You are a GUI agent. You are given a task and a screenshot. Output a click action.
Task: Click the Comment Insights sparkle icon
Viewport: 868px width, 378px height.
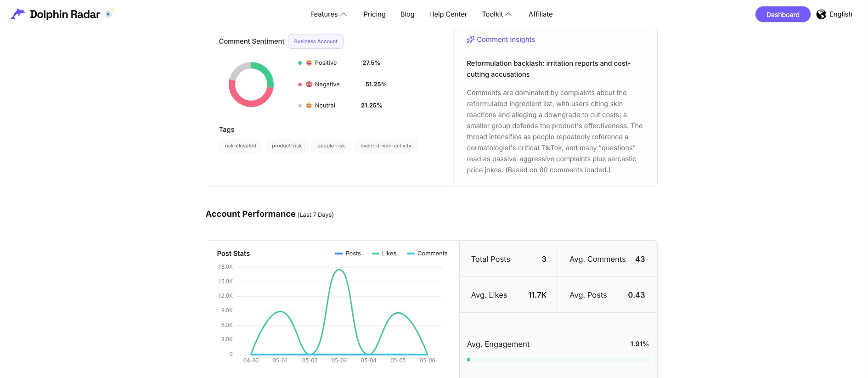[470, 40]
